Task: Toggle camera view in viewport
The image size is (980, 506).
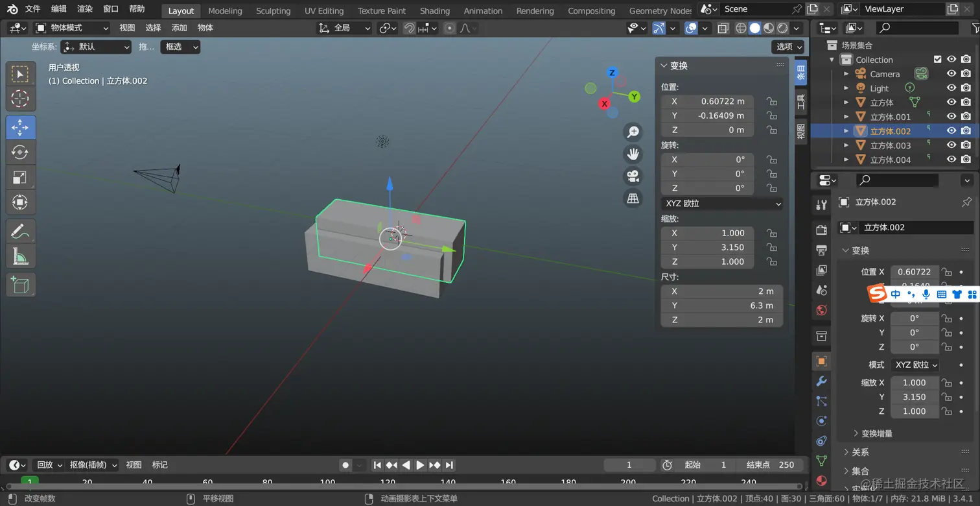Action: point(633,176)
